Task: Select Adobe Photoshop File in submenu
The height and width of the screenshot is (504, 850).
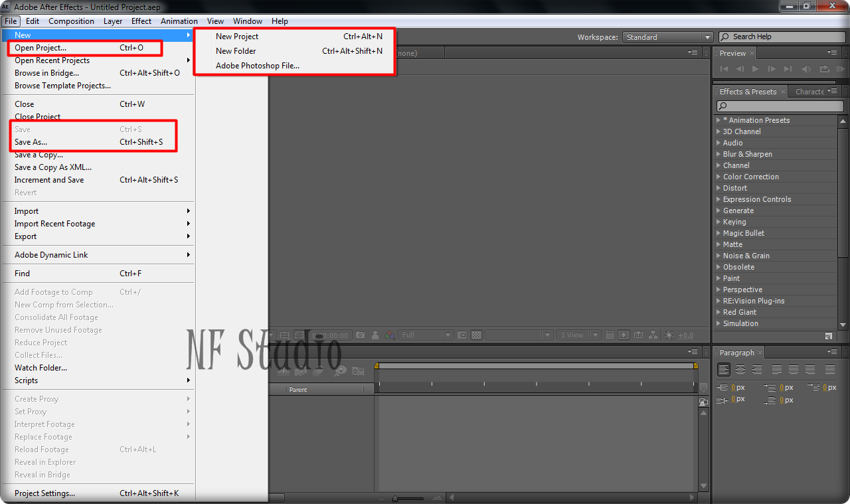Action: point(296,66)
